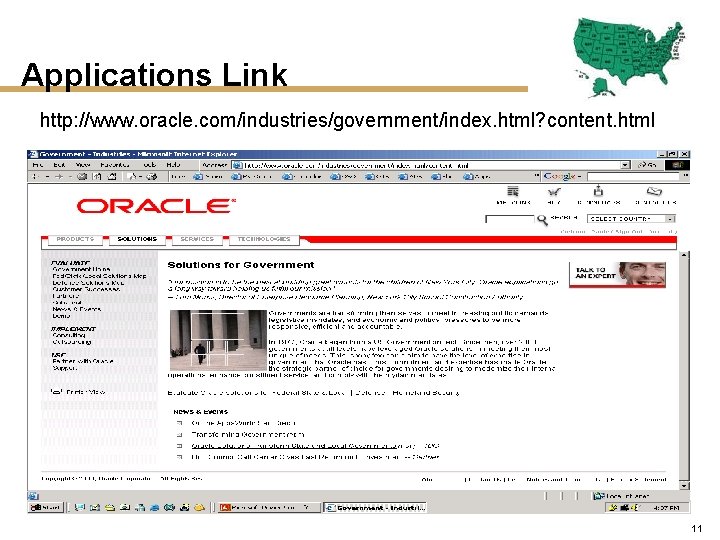Viewport: 720px width, 540px height.
Task: Open the Favorites menu
Action: (115, 165)
